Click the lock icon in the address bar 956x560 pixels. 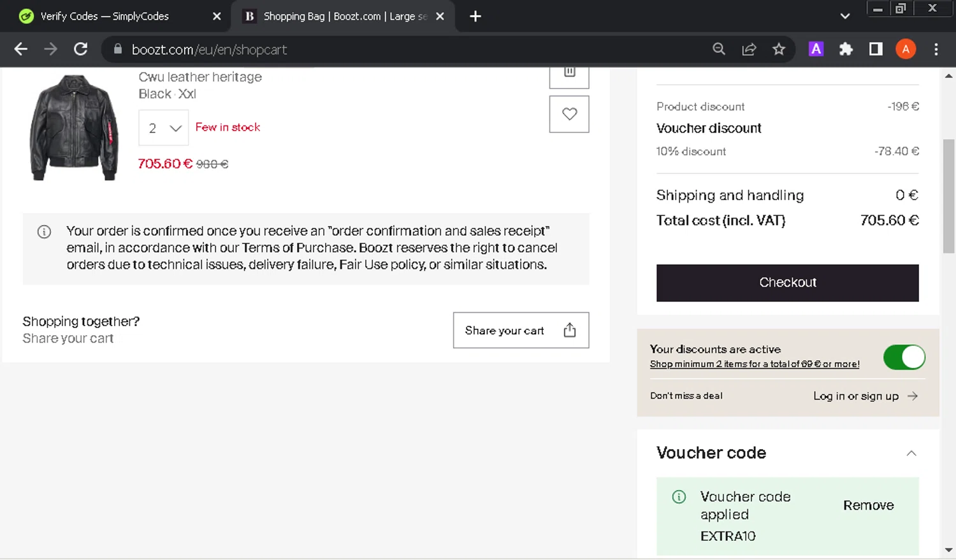coord(117,49)
